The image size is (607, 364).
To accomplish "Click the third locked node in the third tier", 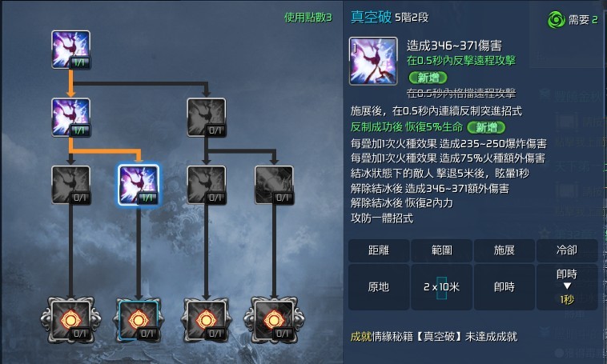I will [207, 185].
